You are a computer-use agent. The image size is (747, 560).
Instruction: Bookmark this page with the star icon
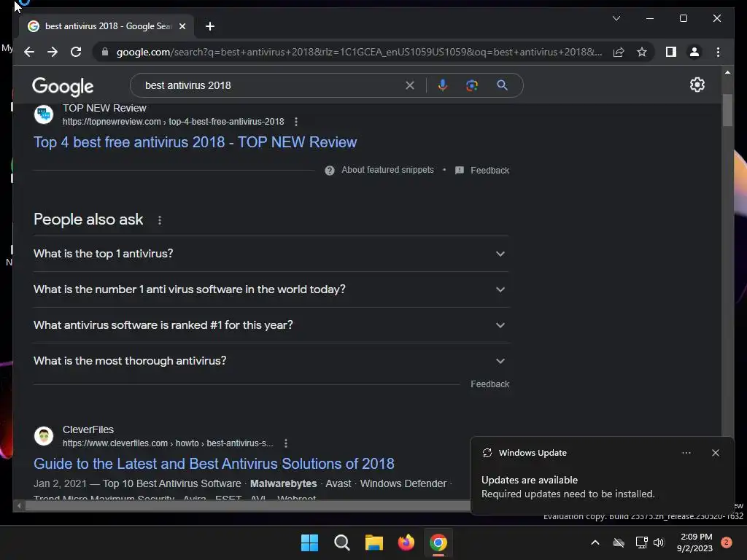coord(642,52)
